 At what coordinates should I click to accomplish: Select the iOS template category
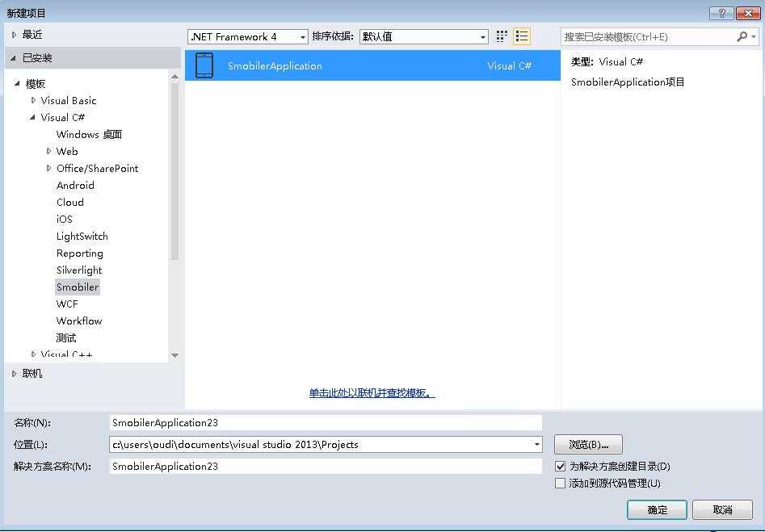coord(65,219)
